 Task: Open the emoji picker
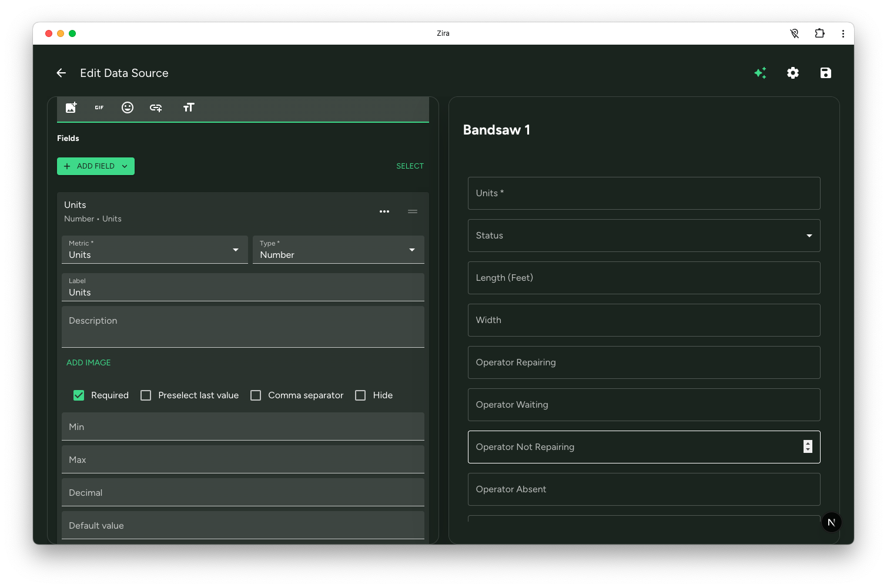(128, 107)
